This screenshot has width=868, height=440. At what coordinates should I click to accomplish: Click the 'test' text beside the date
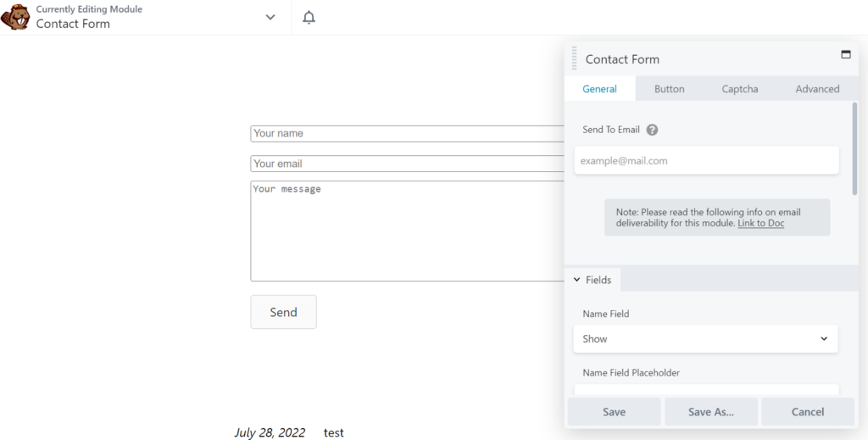tap(334, 432)
